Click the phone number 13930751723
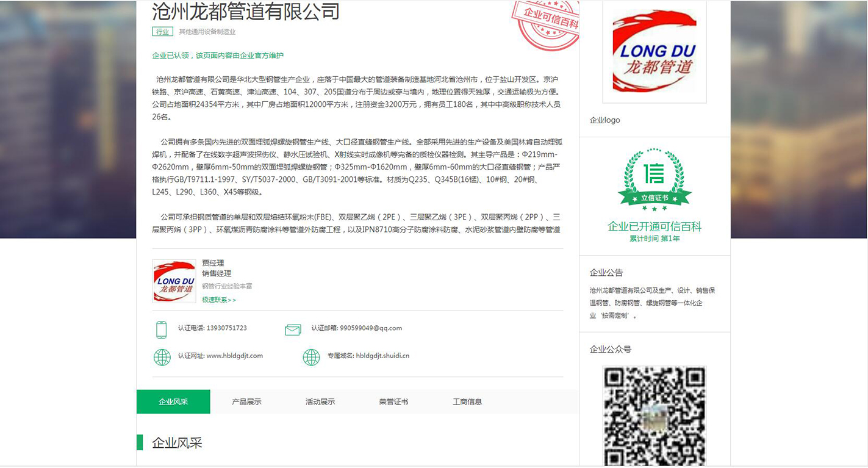Viewport: 868px width, 468px height. (227, 328)
